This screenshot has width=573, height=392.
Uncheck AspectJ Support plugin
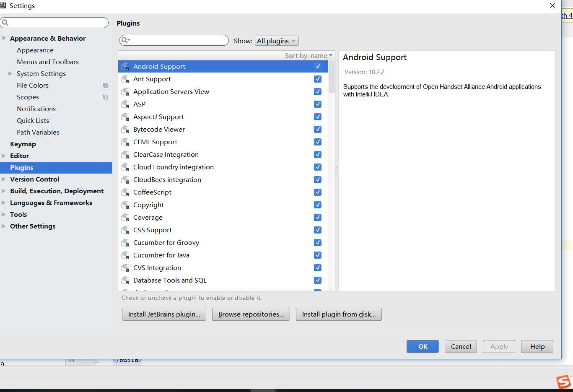(x=318, y=117)
